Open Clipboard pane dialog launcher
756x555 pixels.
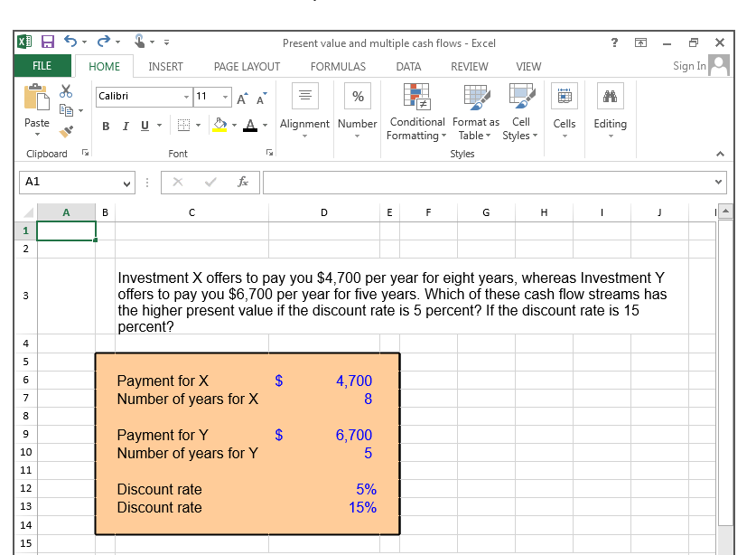coord(85,153)
